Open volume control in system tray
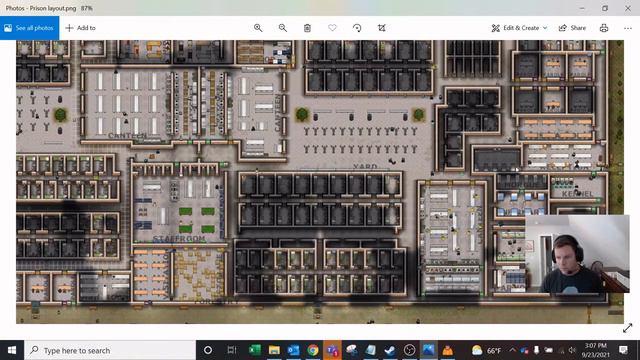Image resolution: width=640 pixels, height=360 pixels. 572,350
